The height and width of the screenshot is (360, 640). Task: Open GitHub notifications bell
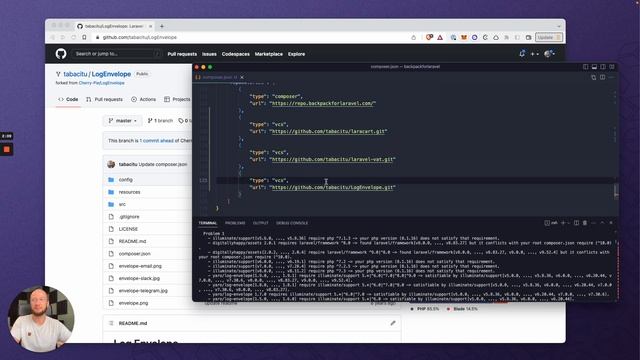(522, 53)
